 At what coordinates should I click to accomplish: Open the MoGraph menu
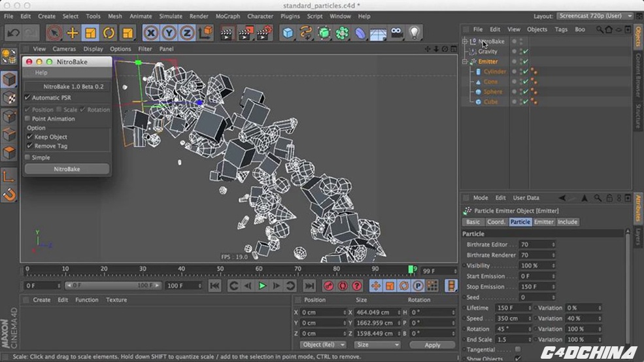(x=228, y=16)
